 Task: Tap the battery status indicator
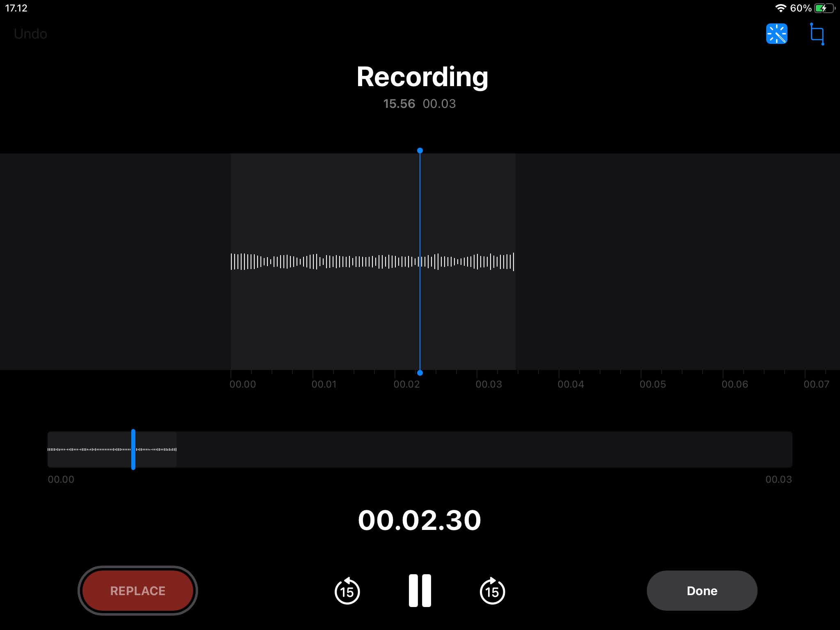tap(824, 8)
